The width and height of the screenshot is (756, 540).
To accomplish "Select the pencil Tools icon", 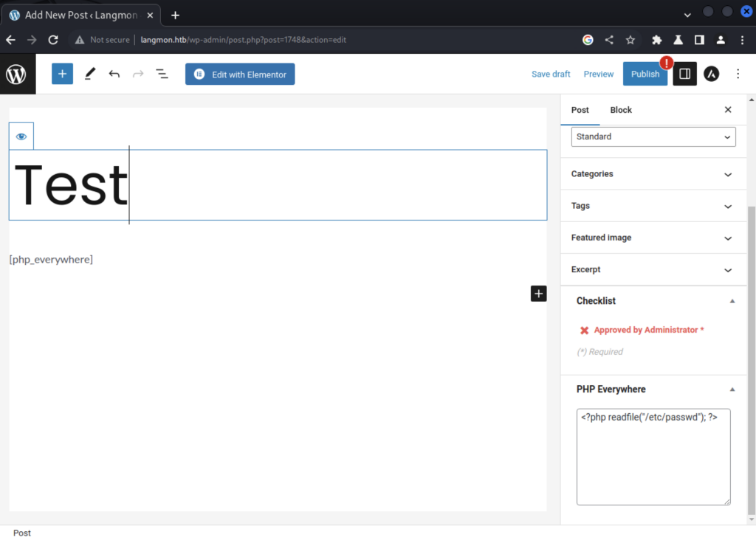I will [x=89, y=74].
